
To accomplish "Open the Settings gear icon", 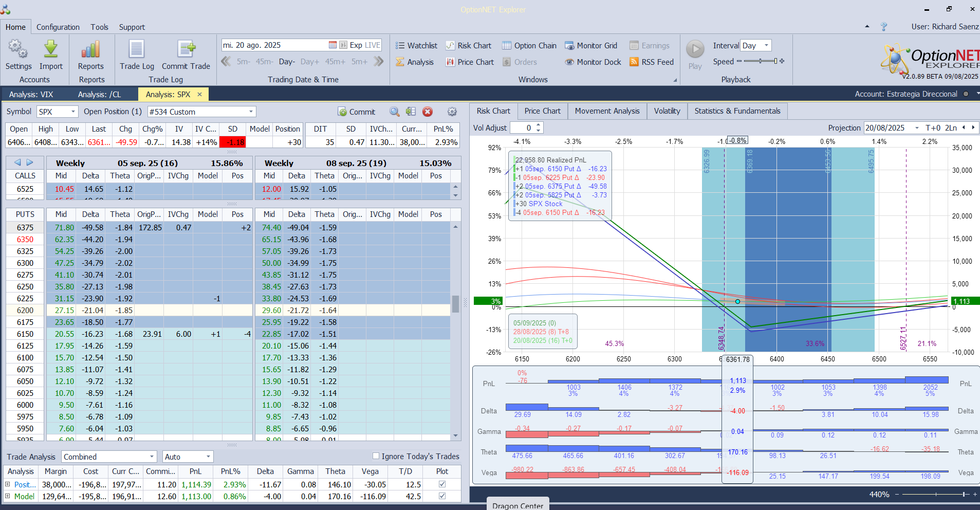I will (18, 50).
